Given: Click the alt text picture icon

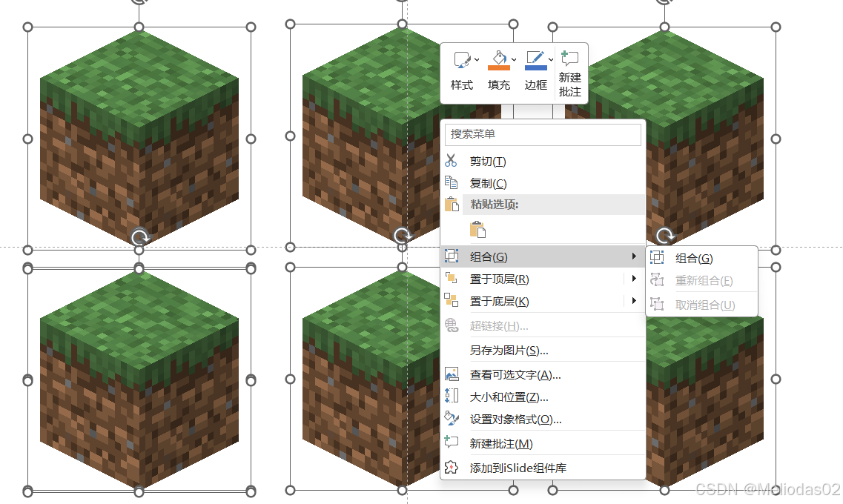Looking at the screenshot, I should click(451, 374).
